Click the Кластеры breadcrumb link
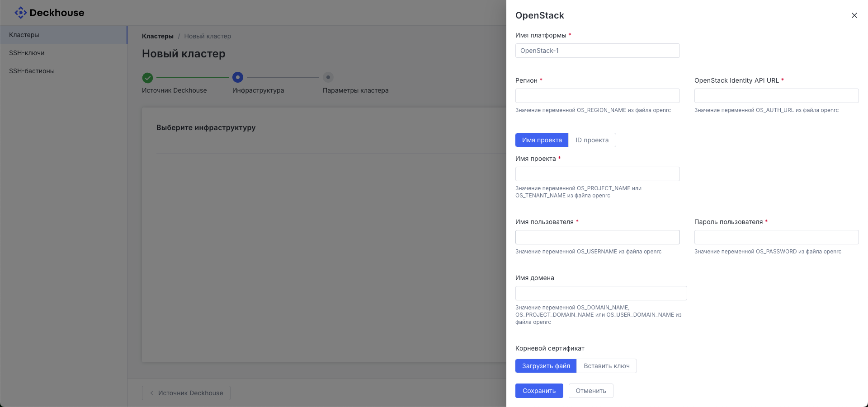The height and width of the screenshot is (407, 868). click(157, 36)
